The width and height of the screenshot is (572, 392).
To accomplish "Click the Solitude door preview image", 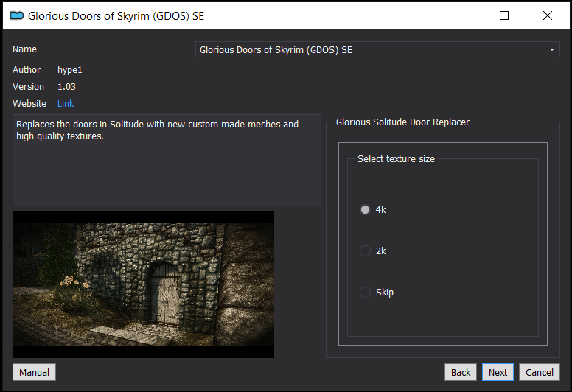I will [143, 284].
